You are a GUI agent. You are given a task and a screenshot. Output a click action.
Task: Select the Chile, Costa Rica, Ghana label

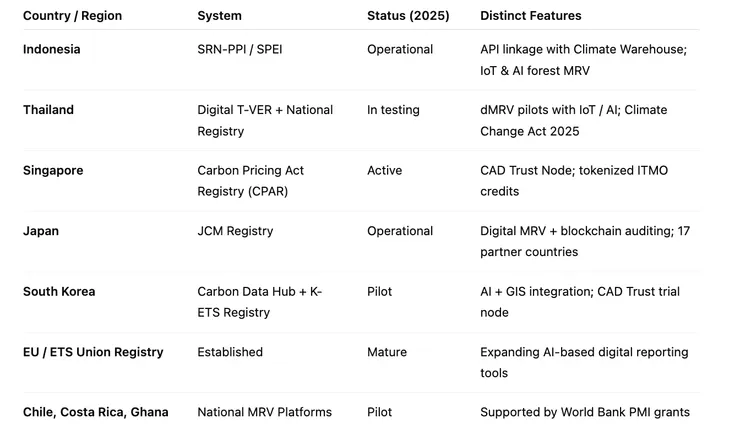pyautogui.click(x=96, y=412)
